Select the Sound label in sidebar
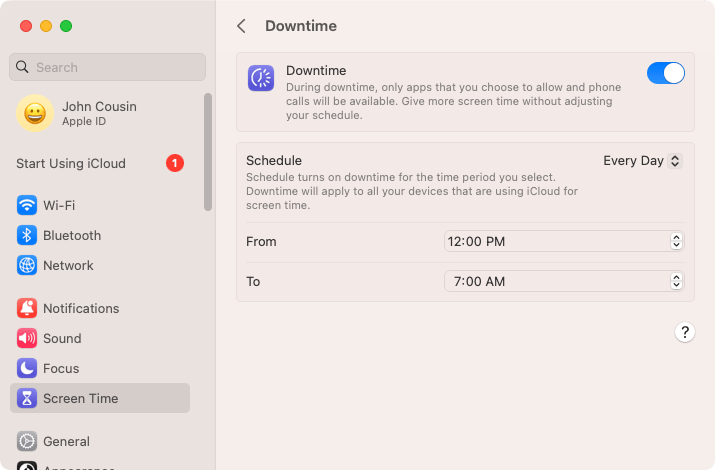Image resolution: width=715 pixels, height=470 pixels. point(62,339)
